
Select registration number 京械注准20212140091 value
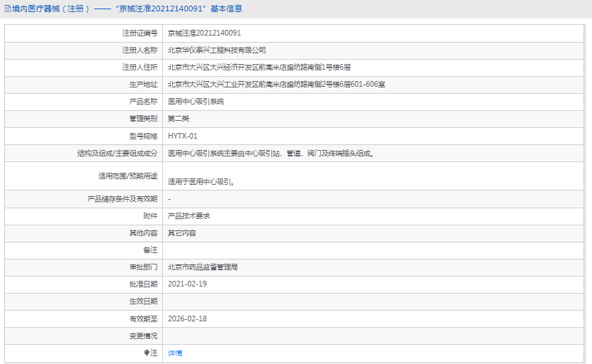(204, 33)
